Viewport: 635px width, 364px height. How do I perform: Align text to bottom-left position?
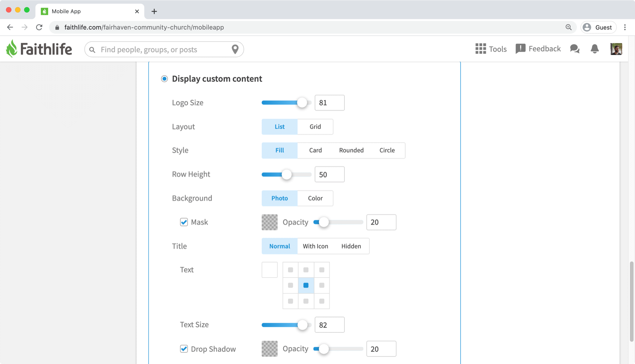tap(290, 301)
